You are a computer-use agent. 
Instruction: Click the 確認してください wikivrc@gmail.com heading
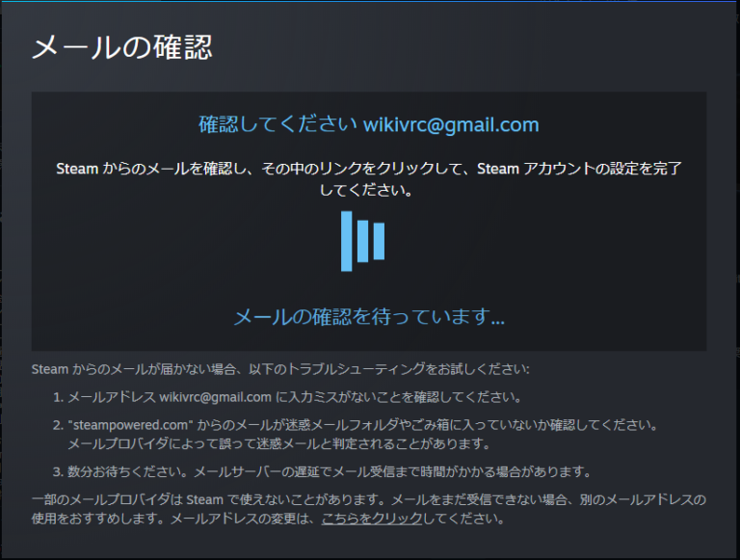[x=369, y=124]
